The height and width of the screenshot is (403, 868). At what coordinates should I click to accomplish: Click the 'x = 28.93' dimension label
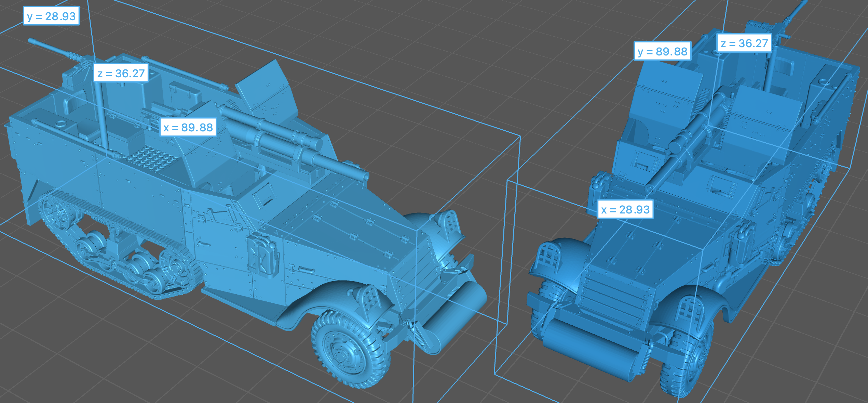(625, 209)
